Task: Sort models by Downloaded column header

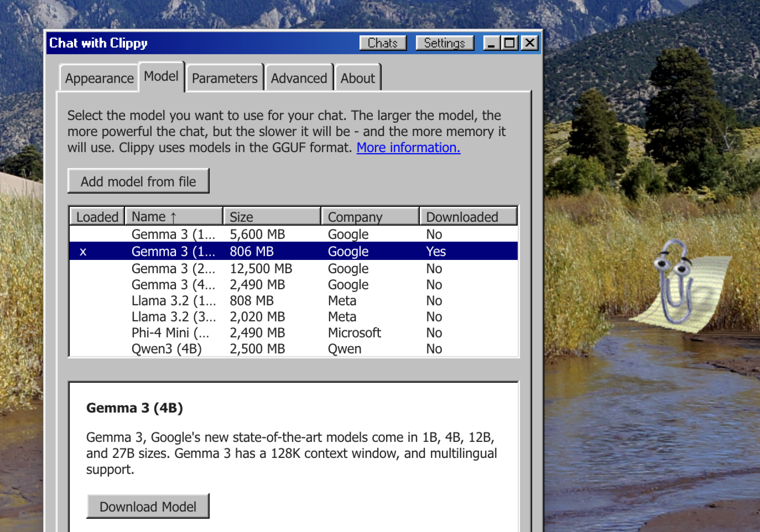Action: [468, 217]
